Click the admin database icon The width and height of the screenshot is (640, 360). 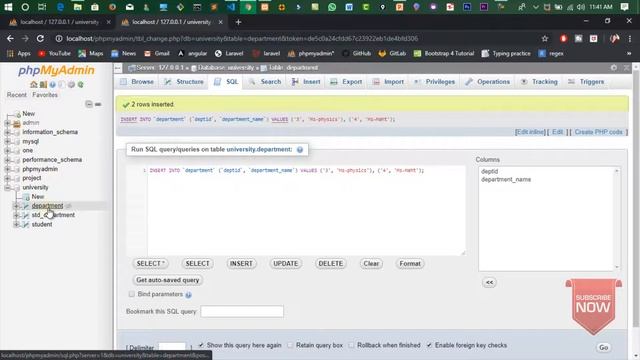(x=17, y=123)
